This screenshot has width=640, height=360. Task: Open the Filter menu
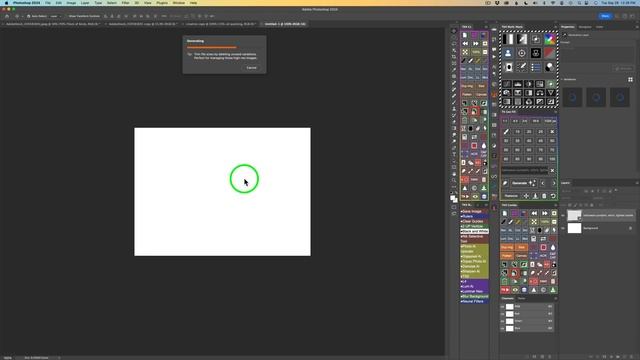(x=125, y=3)
